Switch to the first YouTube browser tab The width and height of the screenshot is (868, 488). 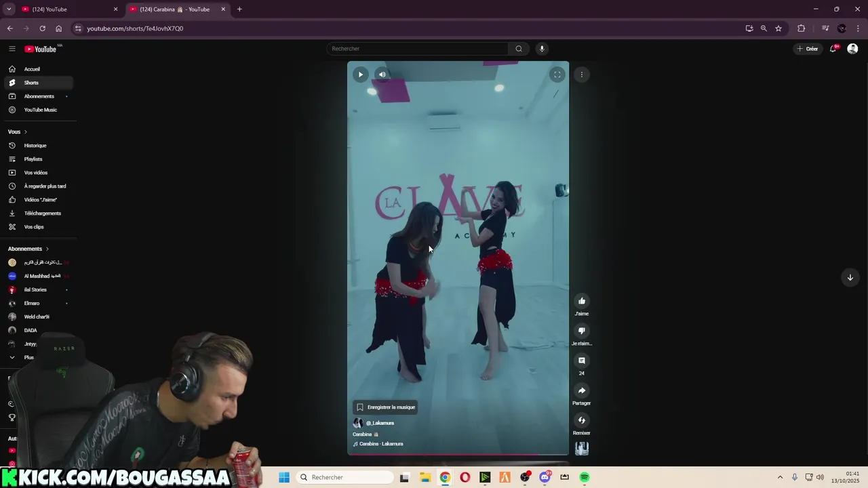69,9
